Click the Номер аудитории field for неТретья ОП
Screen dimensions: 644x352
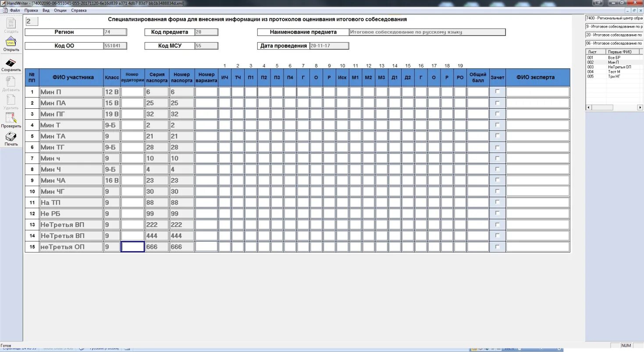pos(132,247)
